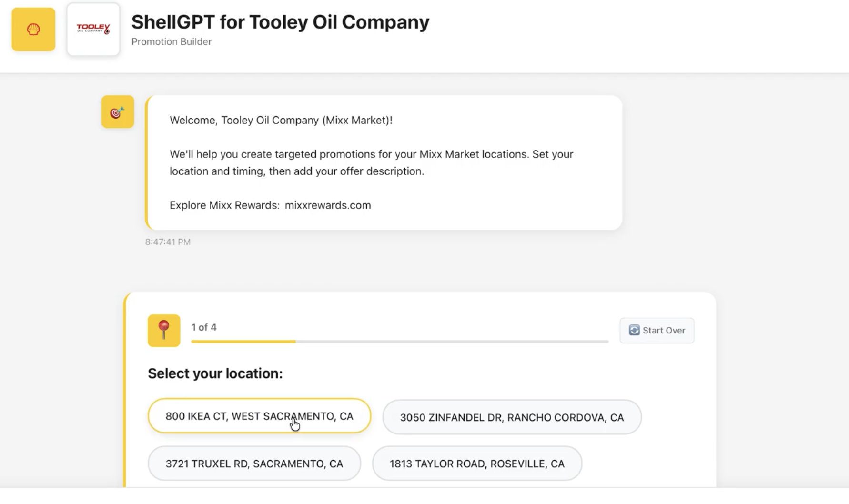The image size is (849, 504).
Task: Click the Select your location heading
Action: [215, 373]
